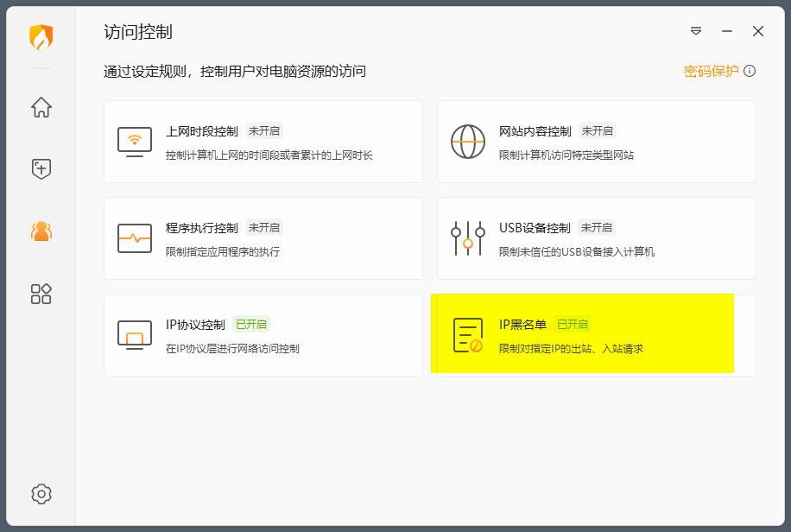The width and height of the screenshot is (791, 532).
Task: Open the 程序执行控制 card
Action: pyautogui.click(x=263, y=238)
